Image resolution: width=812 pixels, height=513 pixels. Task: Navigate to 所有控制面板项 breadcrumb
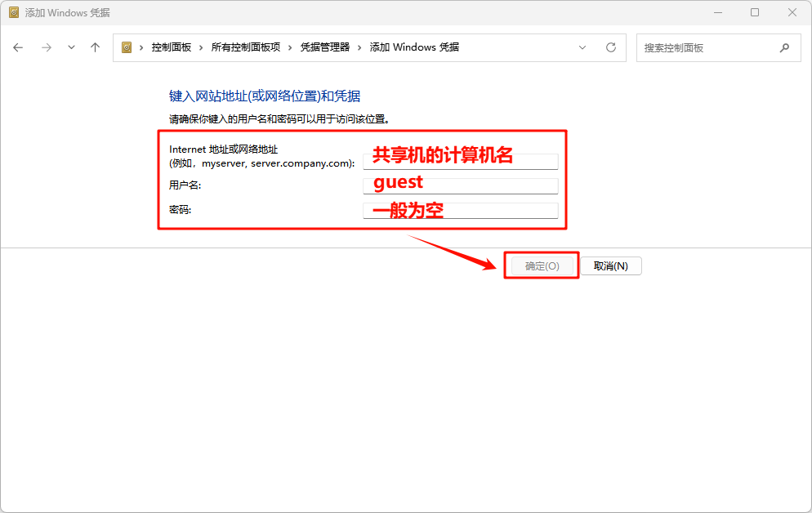pyautogui.click(x=245, y=47)
